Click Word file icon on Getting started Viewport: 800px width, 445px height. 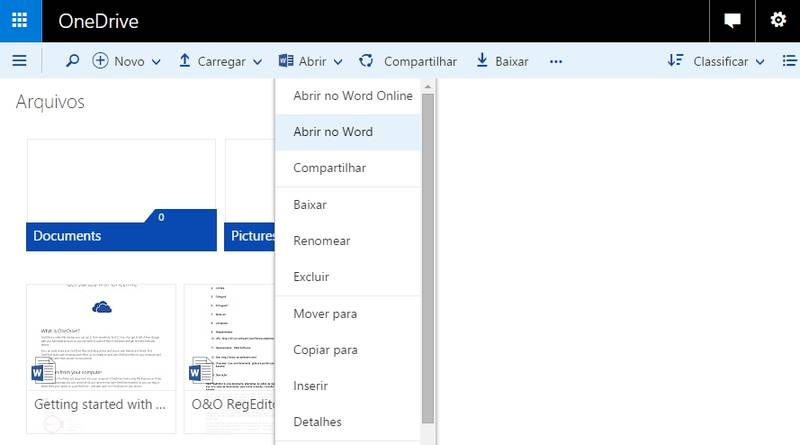[43, 370]
